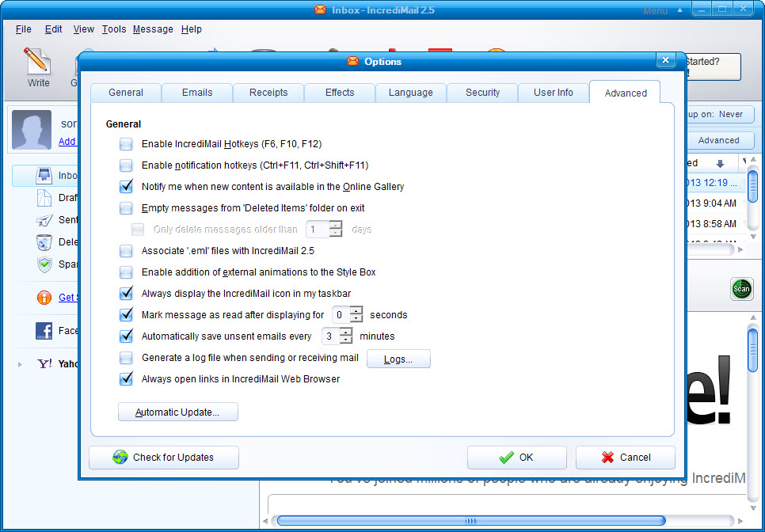
Task: Click the mark-as-read seconds input field
Action: 341,315
